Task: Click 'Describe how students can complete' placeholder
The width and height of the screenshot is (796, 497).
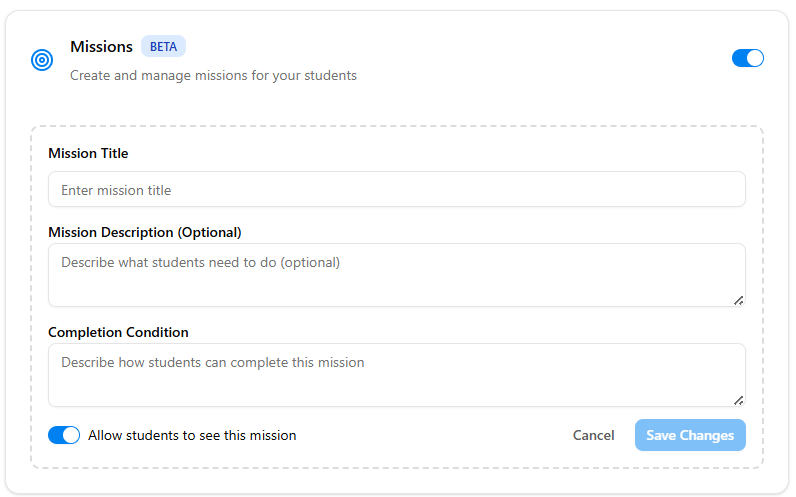Action: pos(212,363)
